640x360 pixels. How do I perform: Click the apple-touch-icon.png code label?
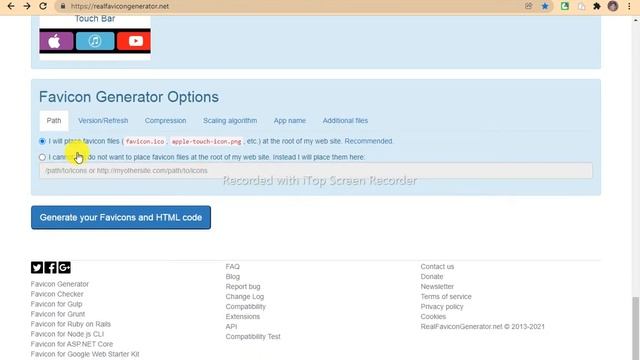tap(207, 142)
